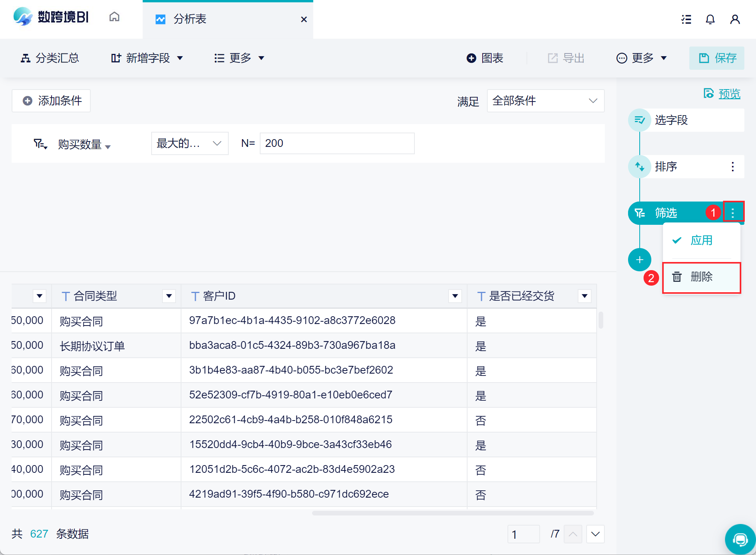Open the user profile icon
The image size is (756, 555).
click(x=735, y=19)
